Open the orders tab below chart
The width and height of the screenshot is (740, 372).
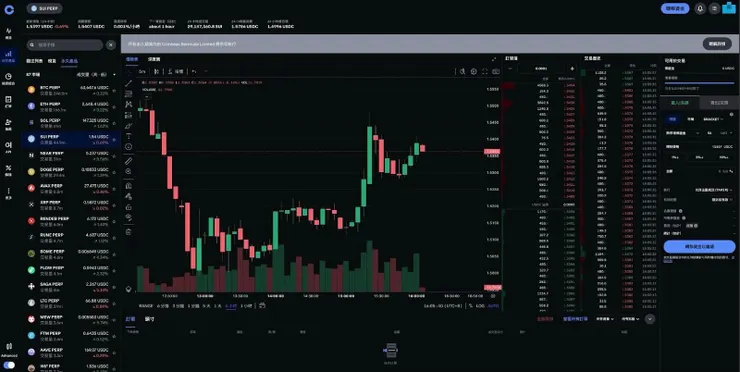(x=130, y=319)
